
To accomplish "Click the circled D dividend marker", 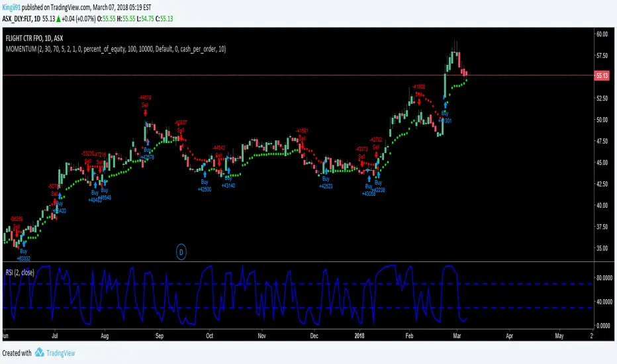I will pos(181,252).
